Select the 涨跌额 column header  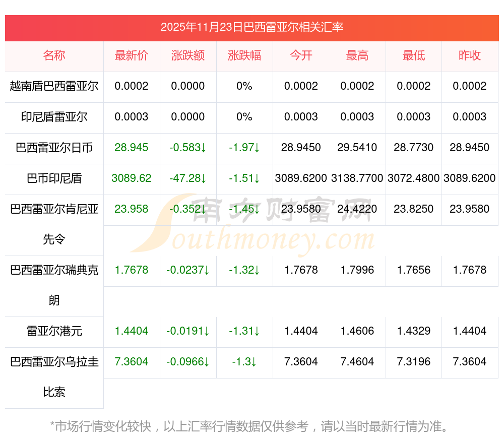tap(188, 56)
